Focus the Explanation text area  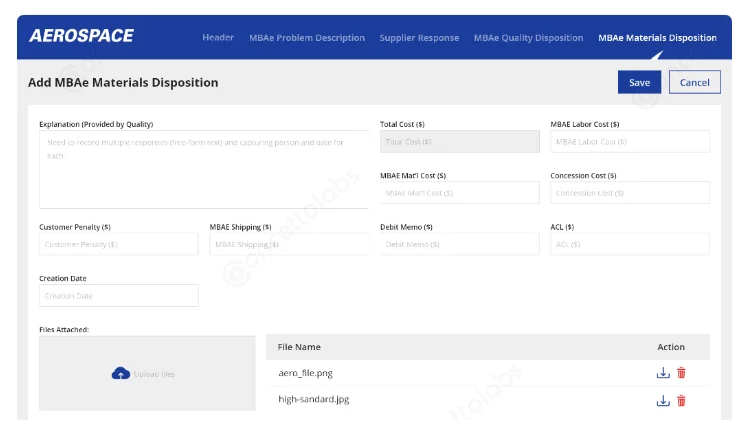click(204, 169)
